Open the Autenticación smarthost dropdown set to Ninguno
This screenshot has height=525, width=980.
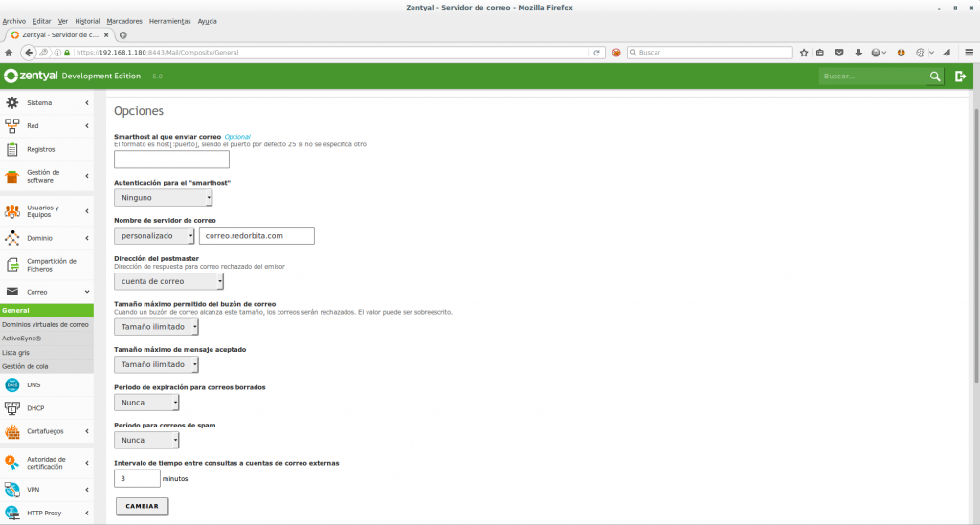coord(163,198)
